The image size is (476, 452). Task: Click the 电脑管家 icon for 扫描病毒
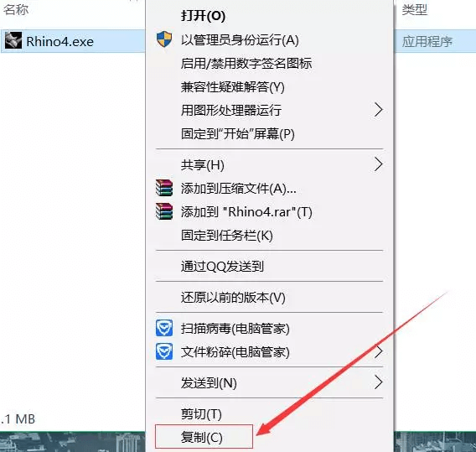(x=164, y=328)
